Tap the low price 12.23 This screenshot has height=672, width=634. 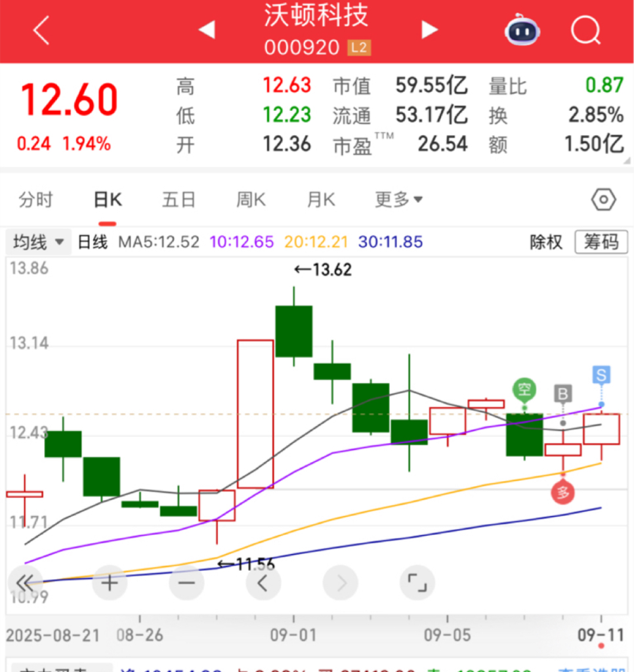(287, 115)
